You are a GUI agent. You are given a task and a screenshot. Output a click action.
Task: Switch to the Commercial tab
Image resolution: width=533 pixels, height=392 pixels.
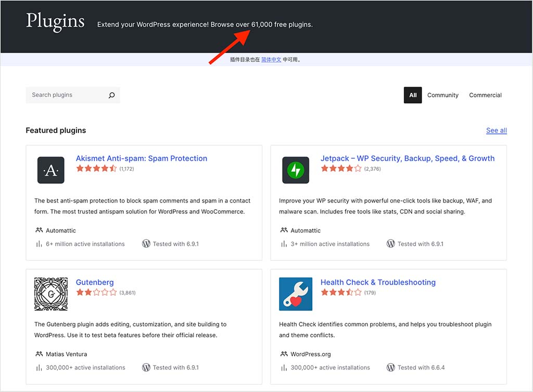coord(485,95)
